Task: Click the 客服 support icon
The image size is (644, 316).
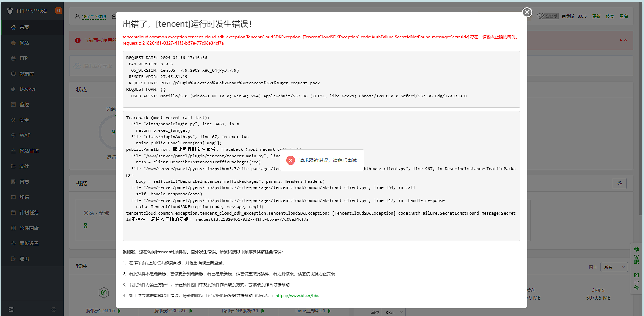Action: click(x=636, y=250)
